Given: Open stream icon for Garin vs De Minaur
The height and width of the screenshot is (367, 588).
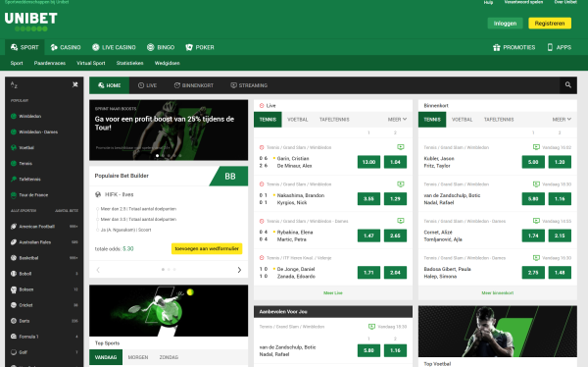Looking at the screenshot, I should point(401,147).
